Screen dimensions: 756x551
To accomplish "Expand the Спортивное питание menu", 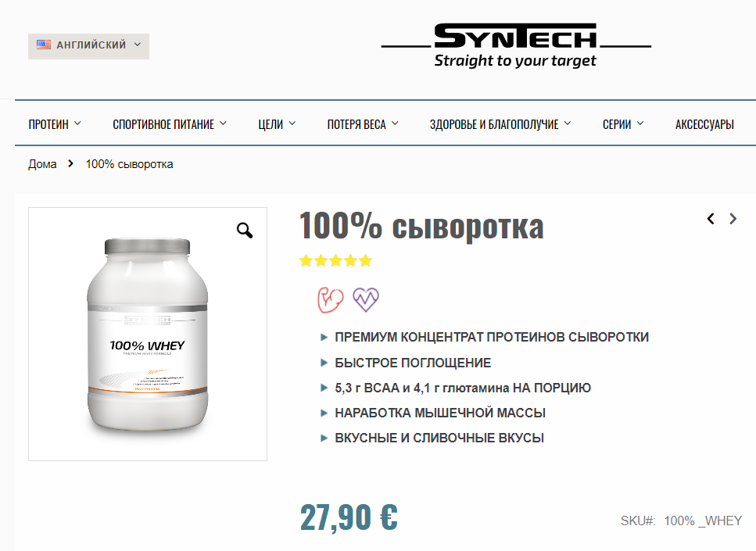I will coord(170,124).
